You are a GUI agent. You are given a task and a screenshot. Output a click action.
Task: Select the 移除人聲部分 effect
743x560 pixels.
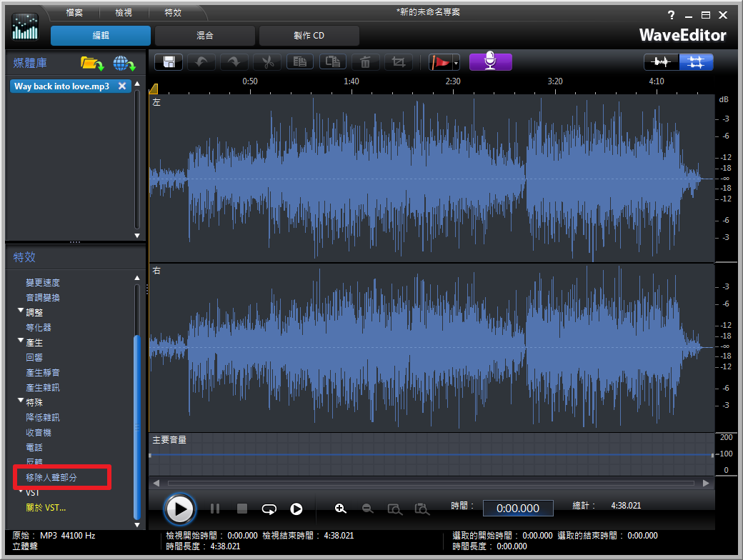pyautogui.click(x=51, y=477)
